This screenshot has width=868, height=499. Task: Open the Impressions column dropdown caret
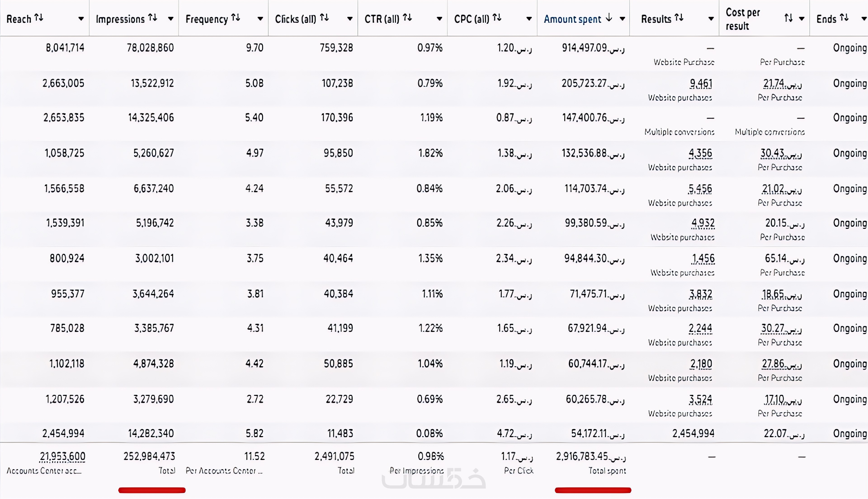coord(171,19)
